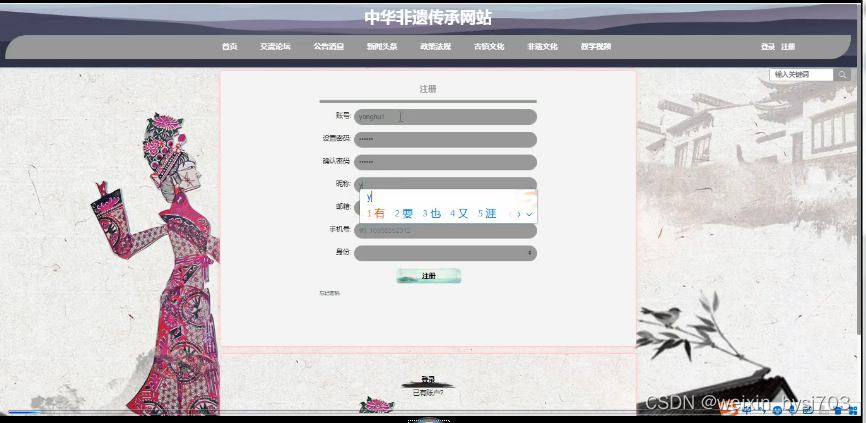Open the 政策法规 nav item

(436, 47)
